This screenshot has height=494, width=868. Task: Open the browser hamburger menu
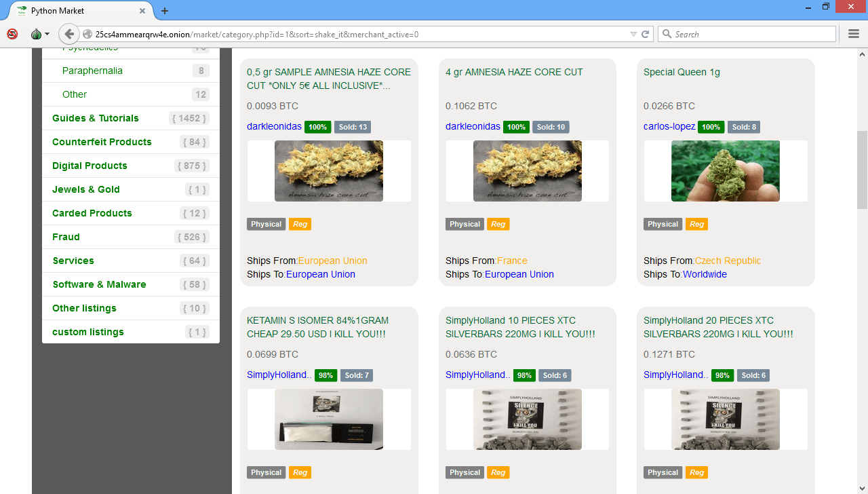pyautogui.click(x=854, y=34)
